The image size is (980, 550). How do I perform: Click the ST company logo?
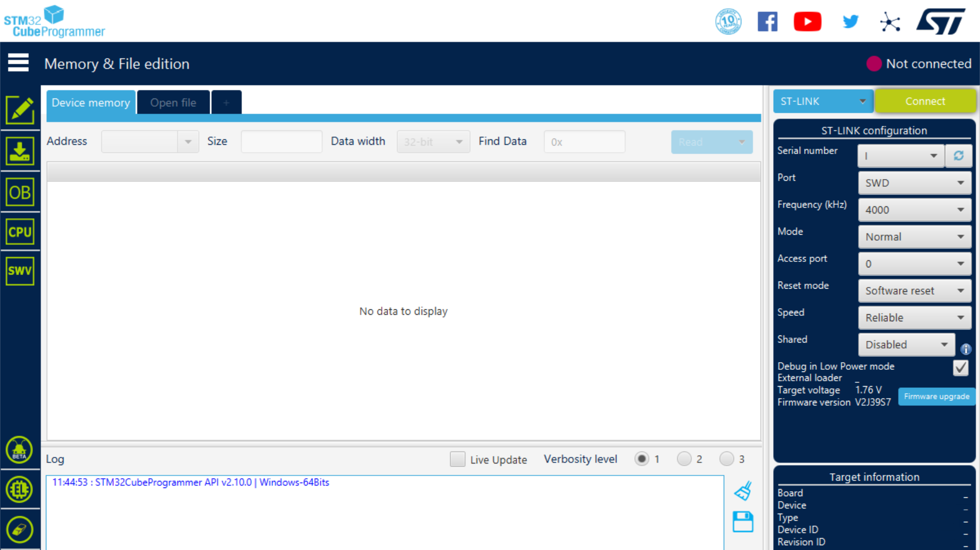click(941, 21)
